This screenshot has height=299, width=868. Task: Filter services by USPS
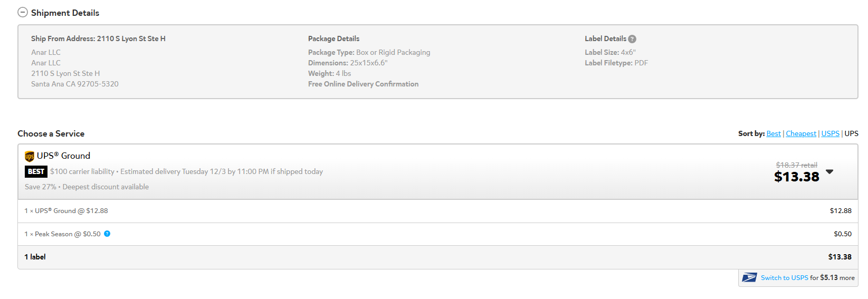pos(830,133)
